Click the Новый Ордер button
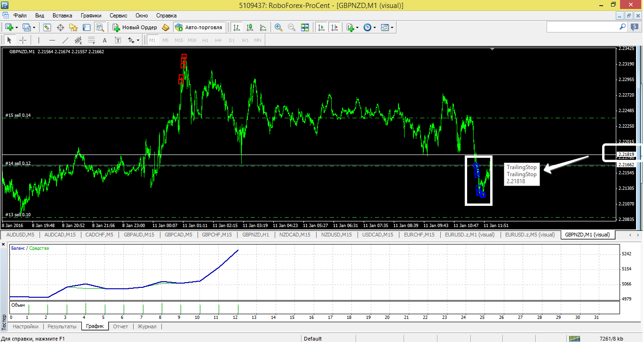The height and width of the screenshot is (342, 644). tap(135, 27)
